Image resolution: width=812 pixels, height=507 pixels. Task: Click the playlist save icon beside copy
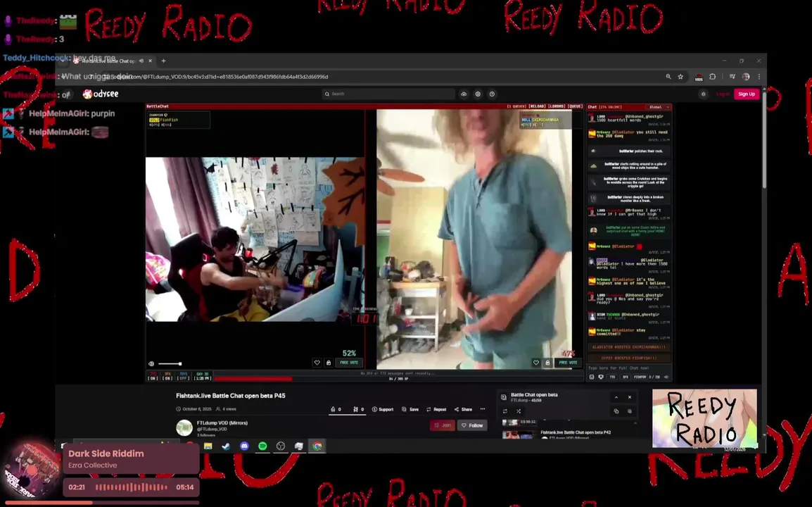[630, 411]
